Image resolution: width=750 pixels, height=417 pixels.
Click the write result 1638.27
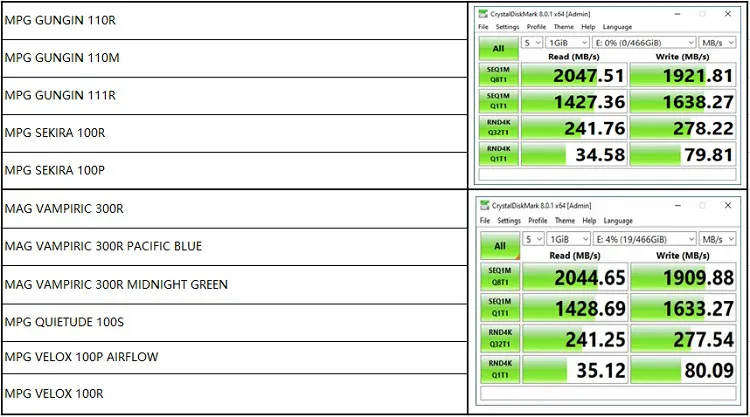click(683, 101)
